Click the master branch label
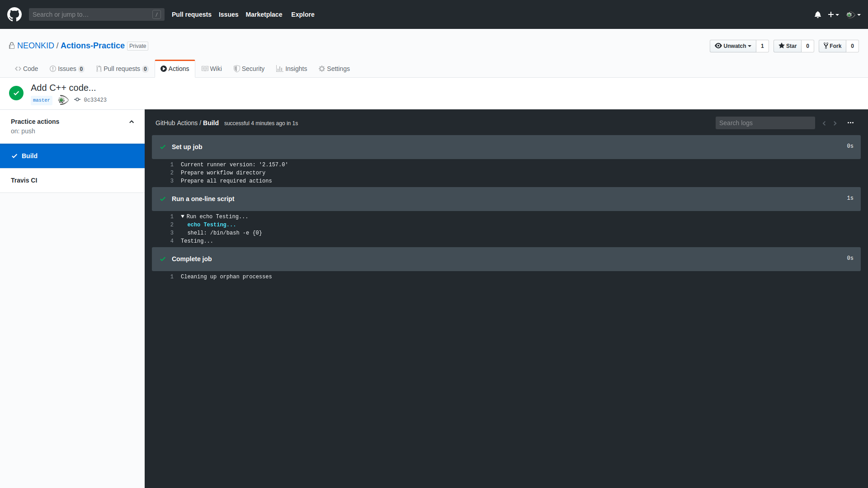The width and height of the screenshot is (868, 488). 41,100
